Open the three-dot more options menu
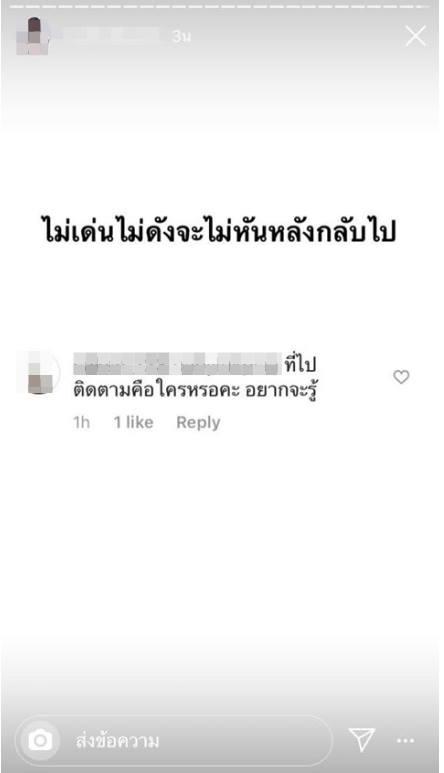Viewport: 444px width, 773px height. [x=406, y=740]
